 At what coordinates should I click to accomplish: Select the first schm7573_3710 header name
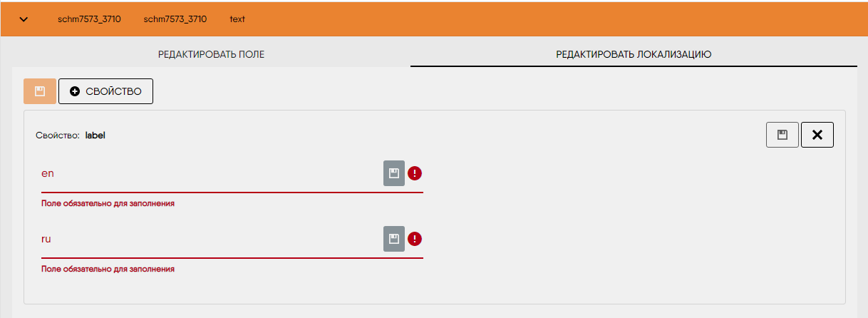(89, 19)
